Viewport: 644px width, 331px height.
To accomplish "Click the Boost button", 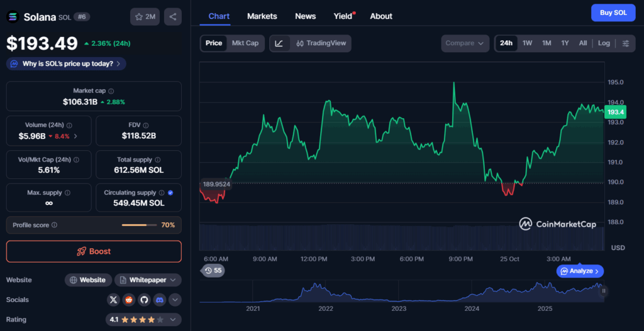I will click(x=94, y=251).
